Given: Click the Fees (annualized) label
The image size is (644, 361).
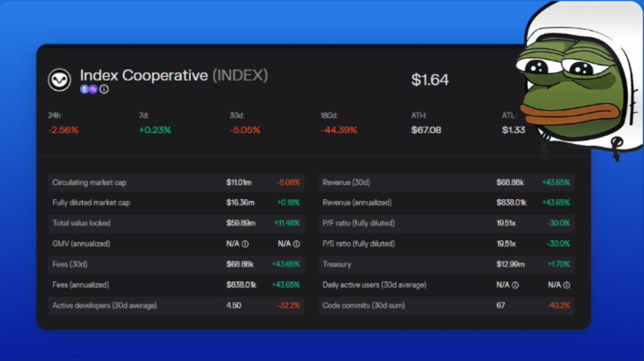Looking at the screenshot, I should point(80,285).
